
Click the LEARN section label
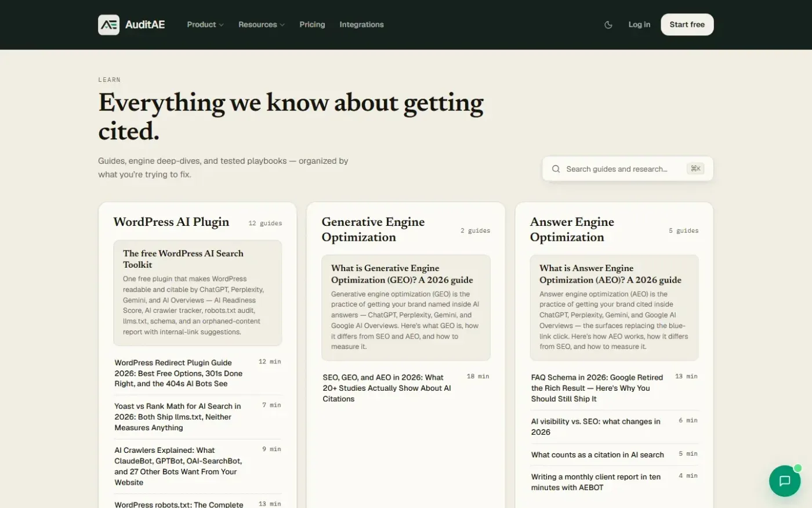click(x=110, y=80)
